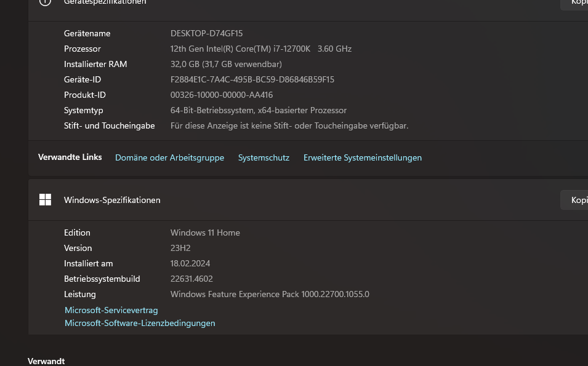Open Domäne oder Arbeitsgruppe link

pos(169,157)
